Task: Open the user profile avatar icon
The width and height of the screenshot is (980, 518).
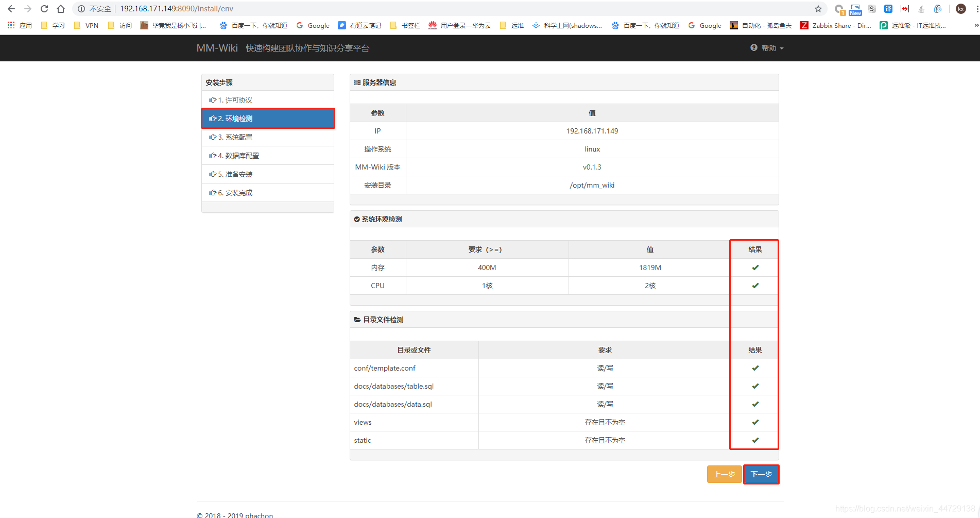Action: coord(961,9)
